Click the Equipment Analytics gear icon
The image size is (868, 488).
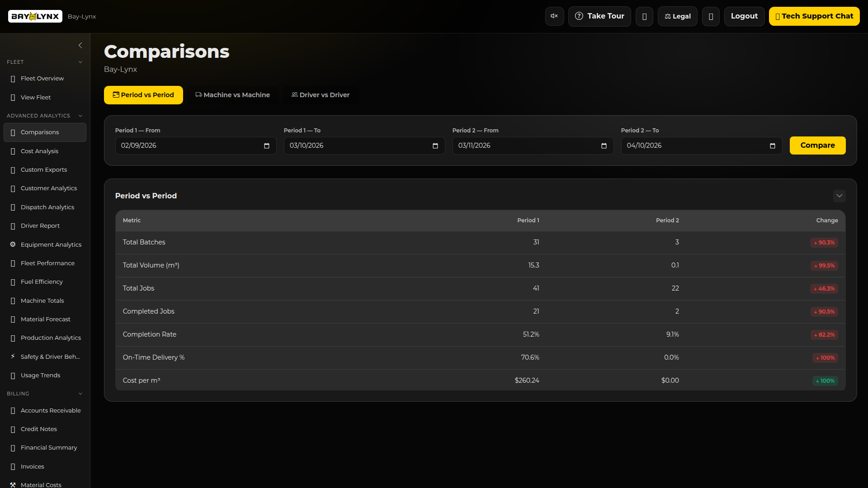click(13, 244)
